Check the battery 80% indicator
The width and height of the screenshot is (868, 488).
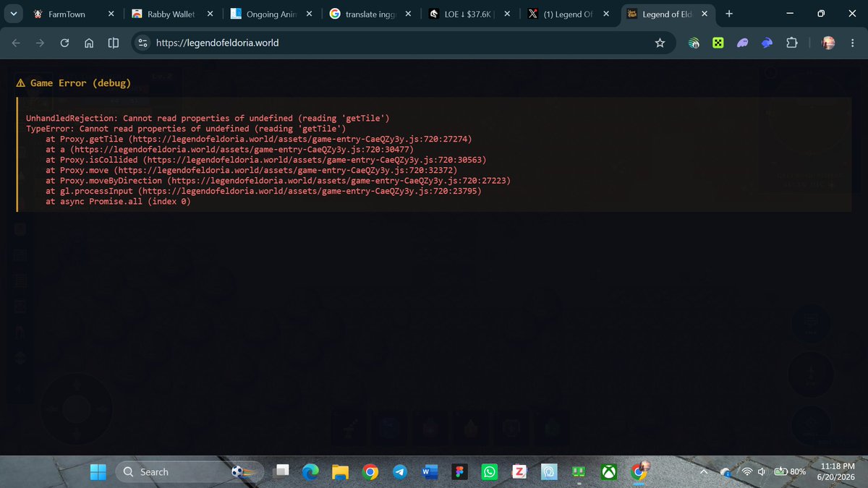point(790,472)
